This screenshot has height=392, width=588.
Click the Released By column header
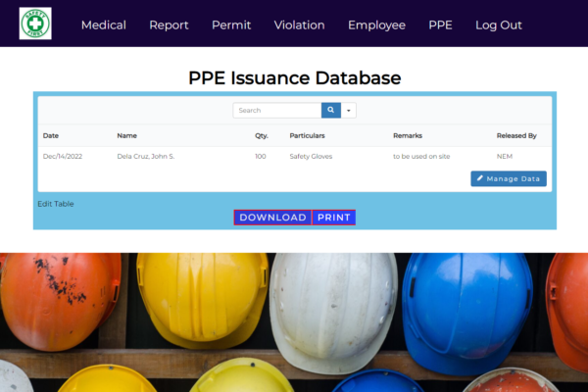pos(516,135)
